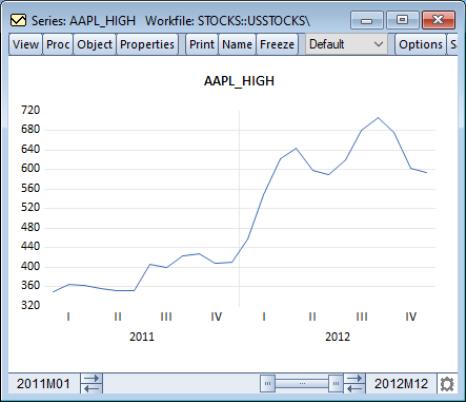This screenshot has height=402, width=466.
Task: Close the series window with red X
Action: pos(438,20)
